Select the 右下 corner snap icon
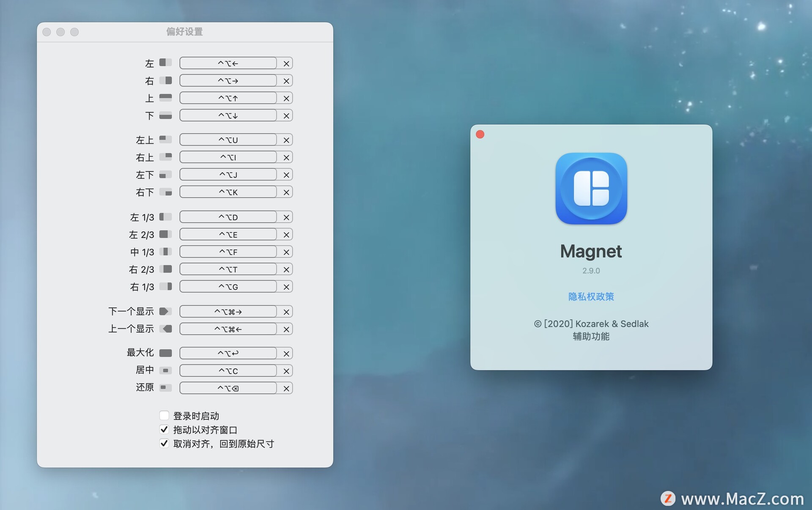The width and height of the screenshot is (812, 510). tap(165, 192)
